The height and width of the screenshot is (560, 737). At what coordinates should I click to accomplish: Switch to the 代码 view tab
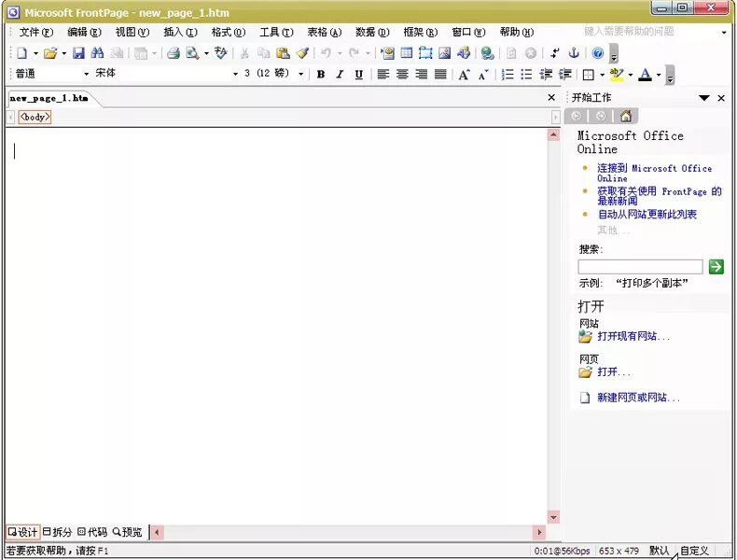92,532
